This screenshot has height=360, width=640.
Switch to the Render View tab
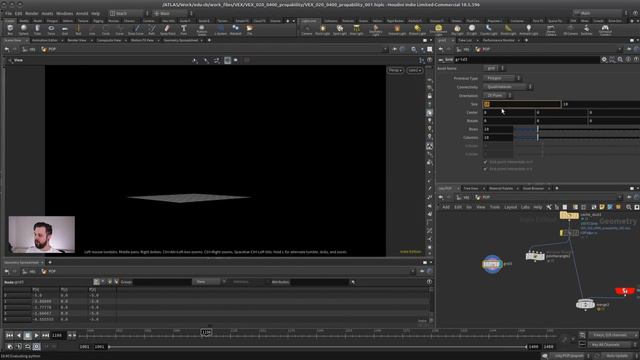point(77,40)
